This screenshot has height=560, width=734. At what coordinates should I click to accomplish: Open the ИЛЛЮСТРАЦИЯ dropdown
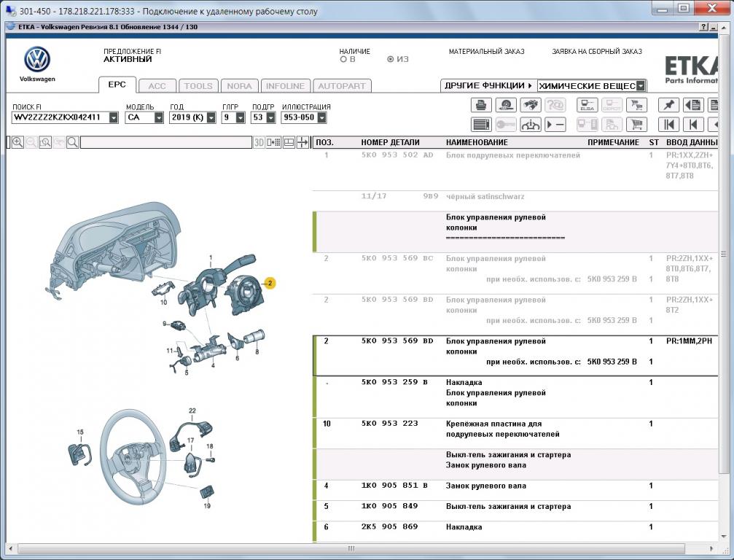(321, 117)
